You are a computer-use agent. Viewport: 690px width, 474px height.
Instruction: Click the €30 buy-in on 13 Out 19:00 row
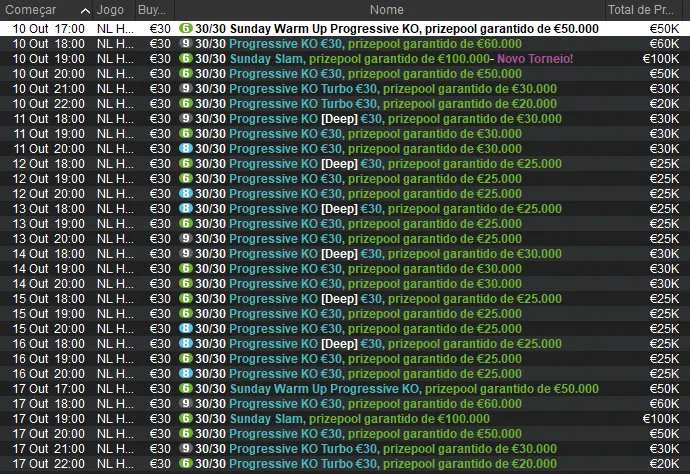[160, 223]
